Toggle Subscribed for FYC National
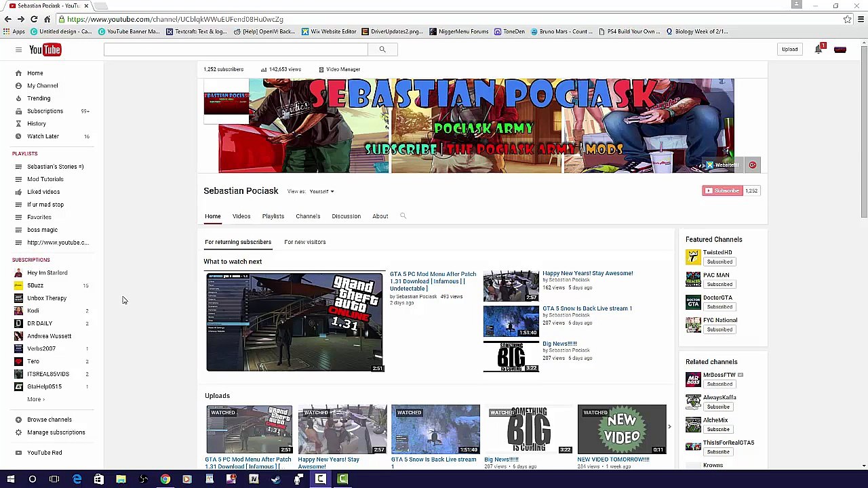 point(719,329)
